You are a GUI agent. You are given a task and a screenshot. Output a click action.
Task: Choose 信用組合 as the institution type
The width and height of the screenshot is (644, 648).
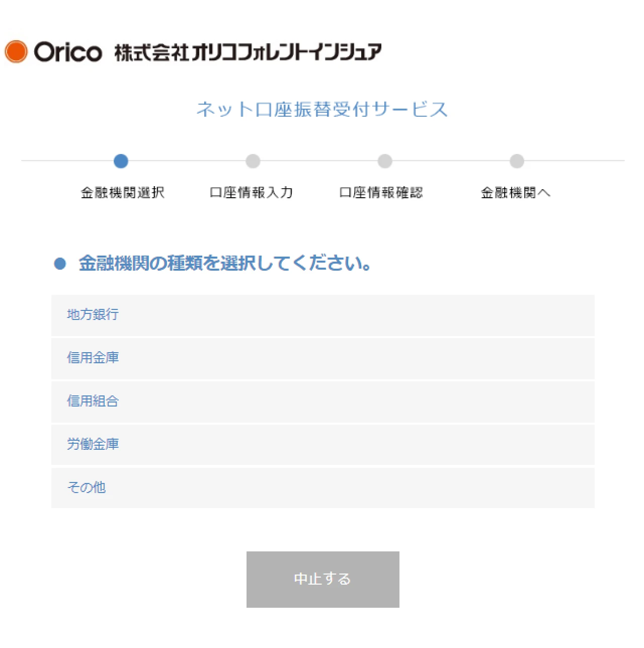pos(93,401)
